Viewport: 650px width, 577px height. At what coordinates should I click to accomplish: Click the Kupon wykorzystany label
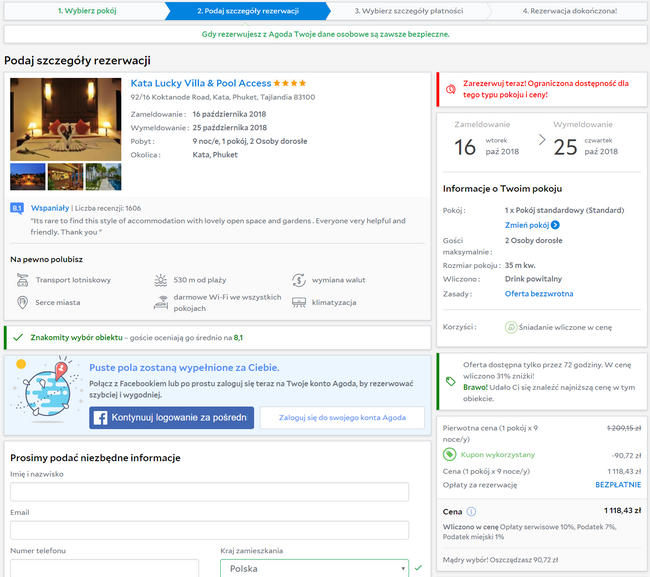pos(497,455)
